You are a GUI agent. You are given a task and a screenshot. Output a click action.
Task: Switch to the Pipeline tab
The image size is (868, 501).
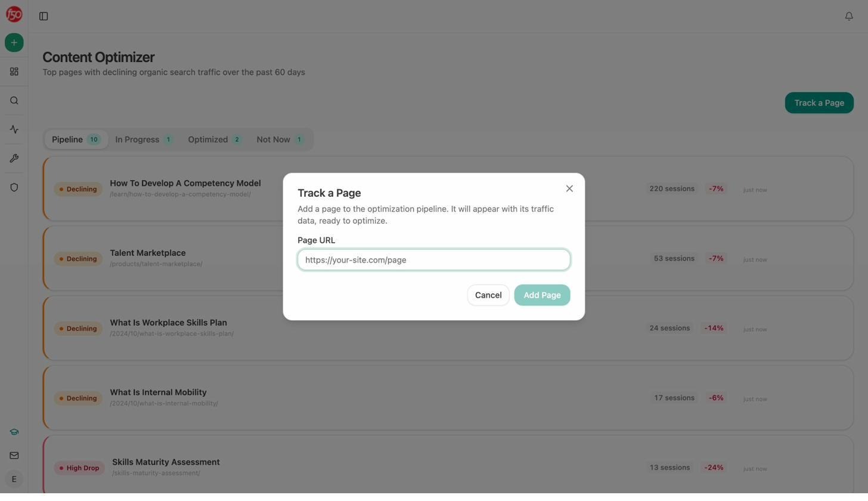(x=76, y=139)
